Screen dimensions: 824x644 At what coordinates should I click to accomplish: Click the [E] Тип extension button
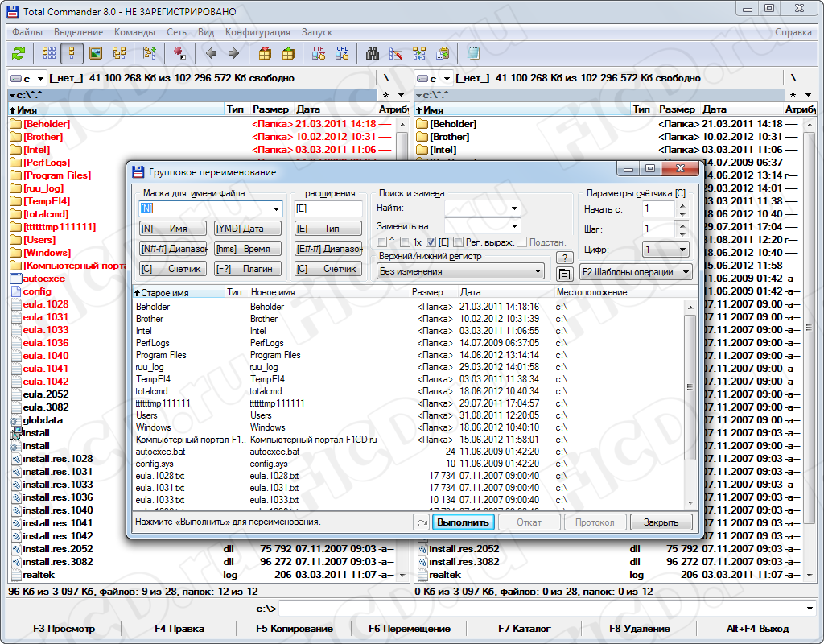[x=328, y=229]
